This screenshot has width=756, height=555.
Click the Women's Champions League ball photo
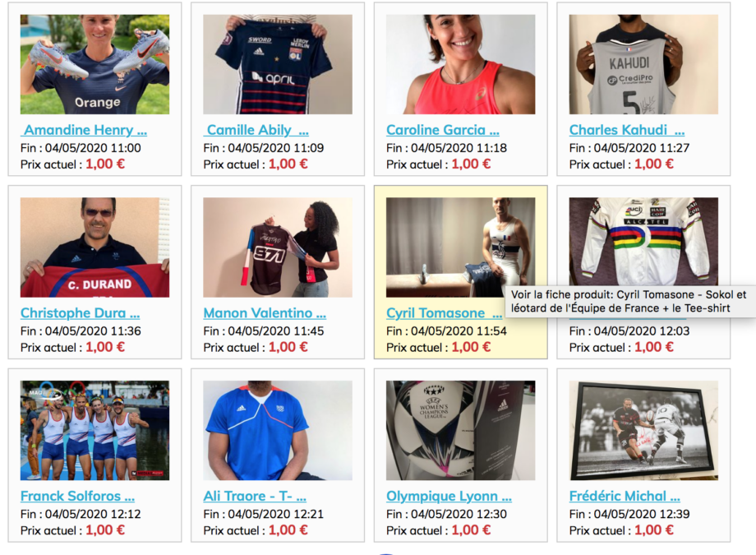pos(460,431)
